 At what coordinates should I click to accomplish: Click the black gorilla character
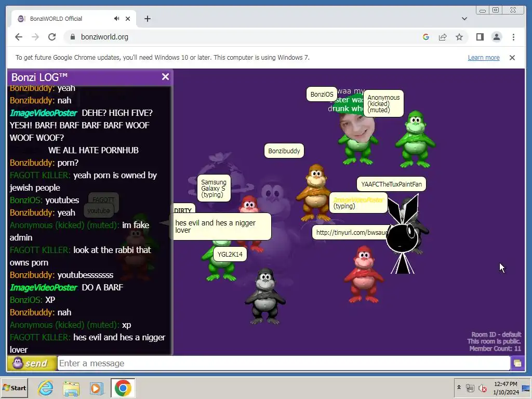coord(265,296)
